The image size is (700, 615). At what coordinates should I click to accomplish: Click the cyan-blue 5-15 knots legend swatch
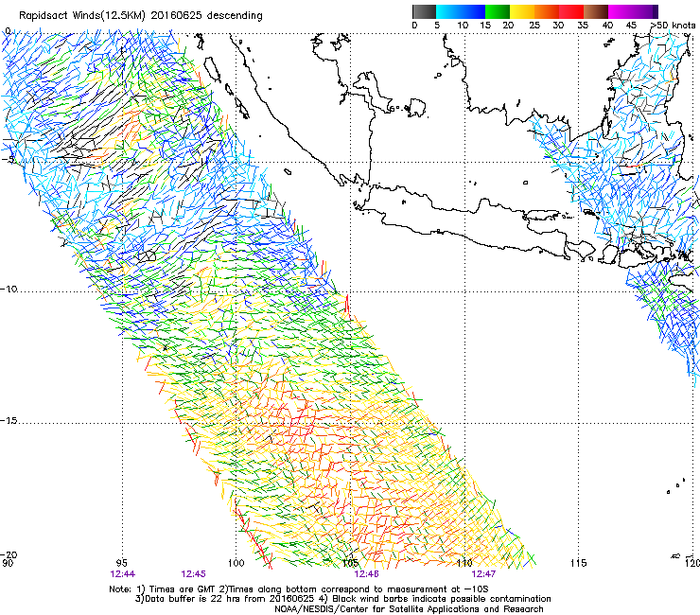click(x=461, y=11)
